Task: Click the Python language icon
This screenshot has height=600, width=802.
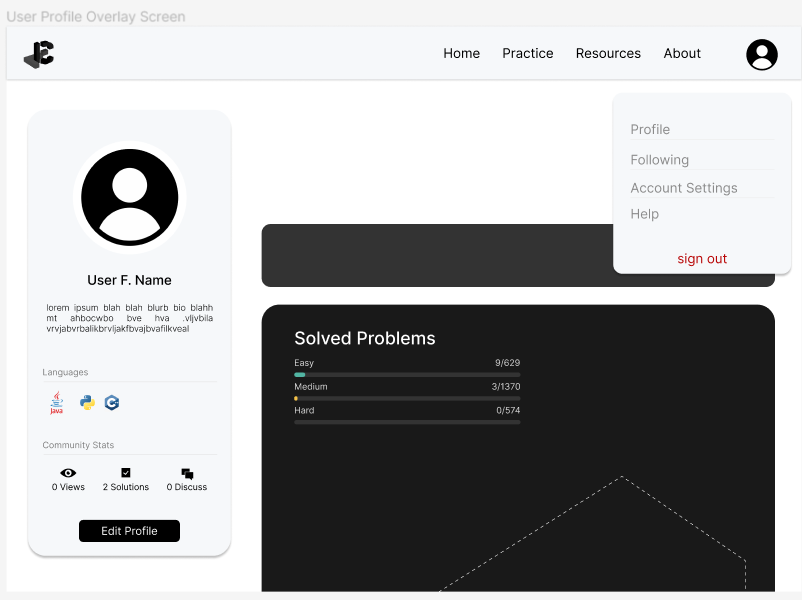Action: (x=87, y=403)
